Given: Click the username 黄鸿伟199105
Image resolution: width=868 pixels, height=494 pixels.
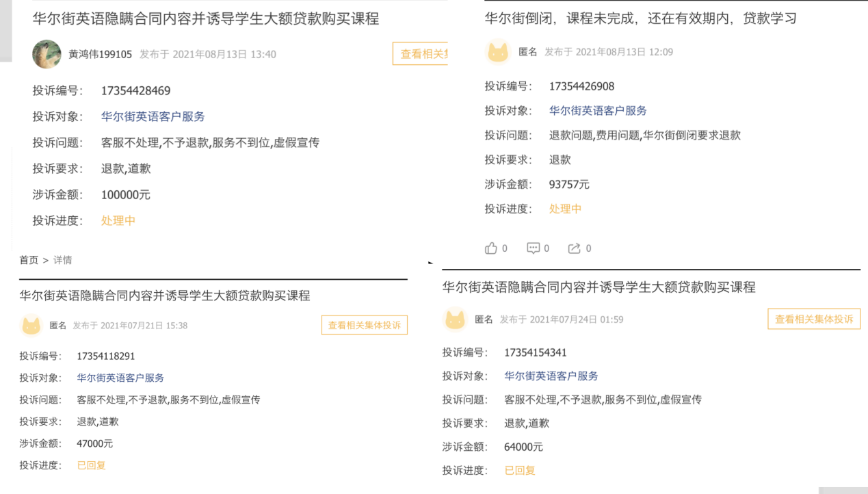Looking at the screenshot, I should (100, 54).
